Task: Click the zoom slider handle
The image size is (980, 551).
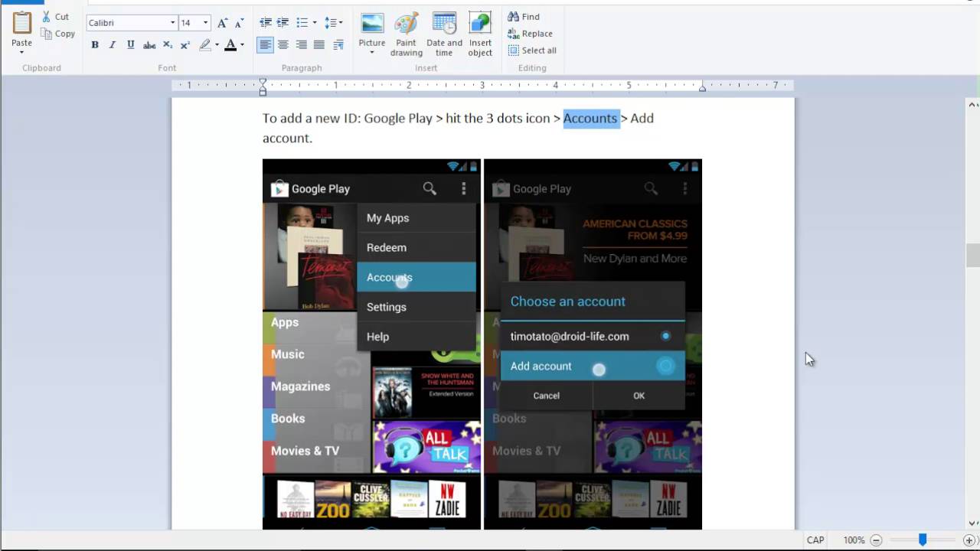Action: [923, 540]
